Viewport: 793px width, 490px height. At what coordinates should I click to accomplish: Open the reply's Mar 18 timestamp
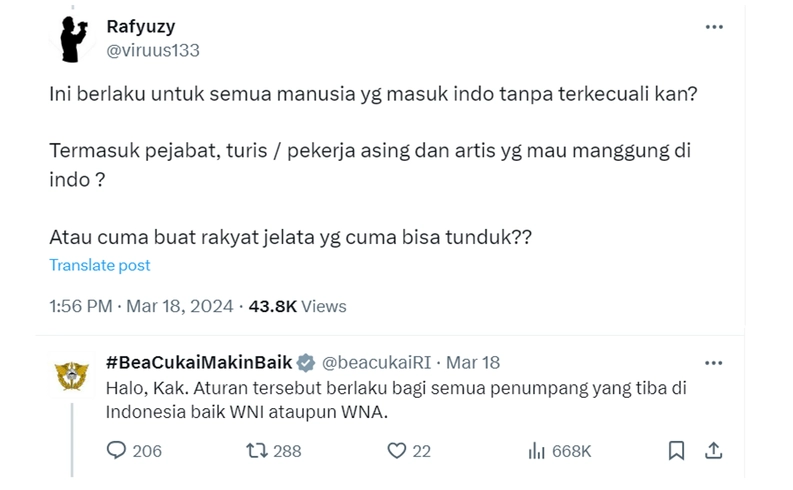[x=473, y=362]
